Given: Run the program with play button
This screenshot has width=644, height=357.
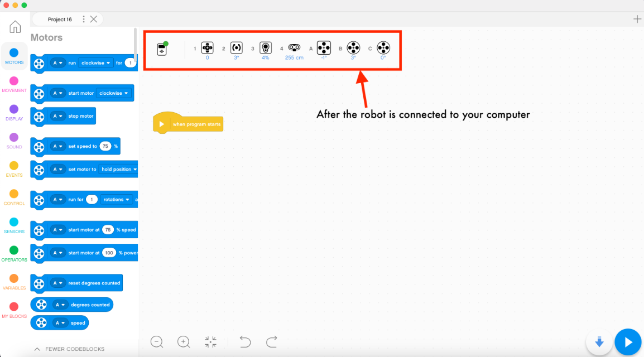Looking at the screenshot, I should (628, 342).
